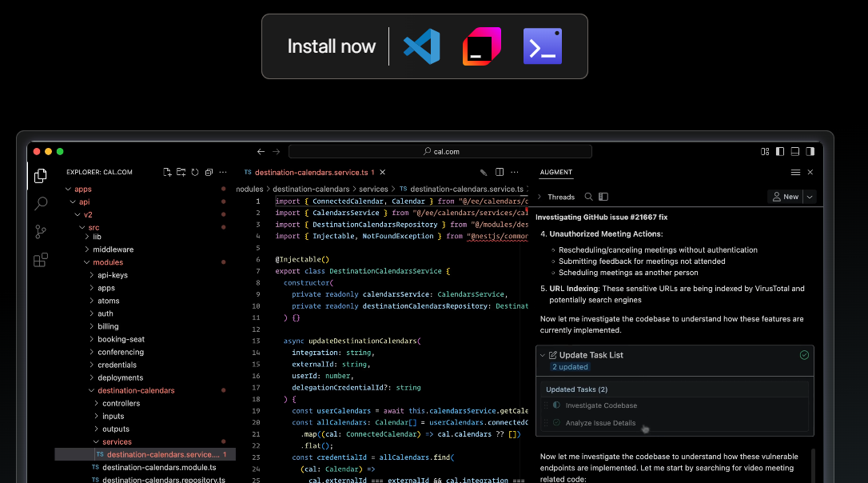Expand the api-keys folder
The height and width of the screenshot is (483, 868).
[91, 275]
